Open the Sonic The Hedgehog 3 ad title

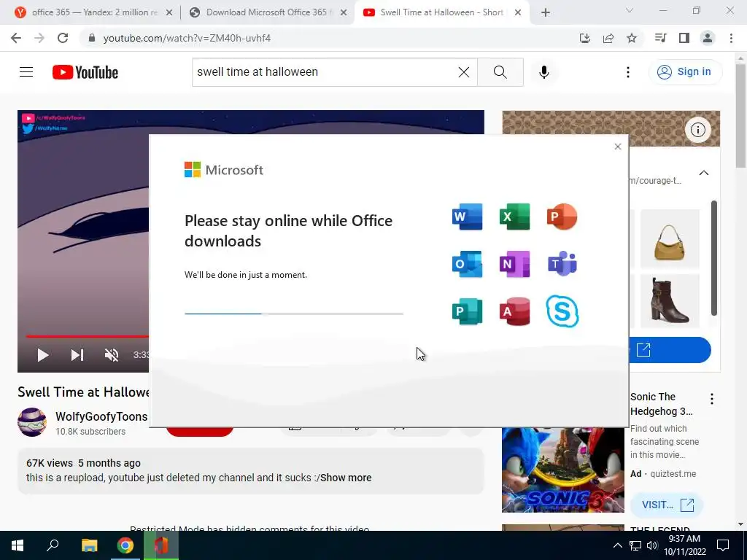pyautogui.click(x=661, y=404)
